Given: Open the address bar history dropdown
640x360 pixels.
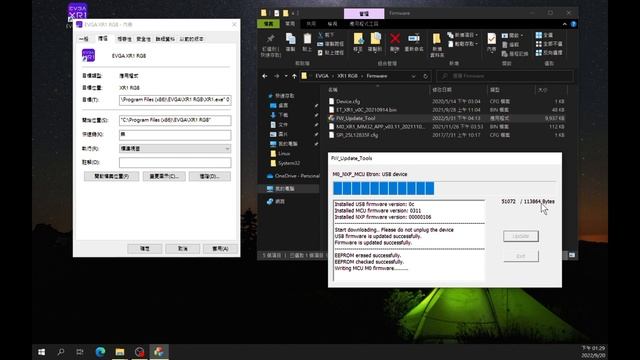Looking at the screenshot, I should click(413, 76).
